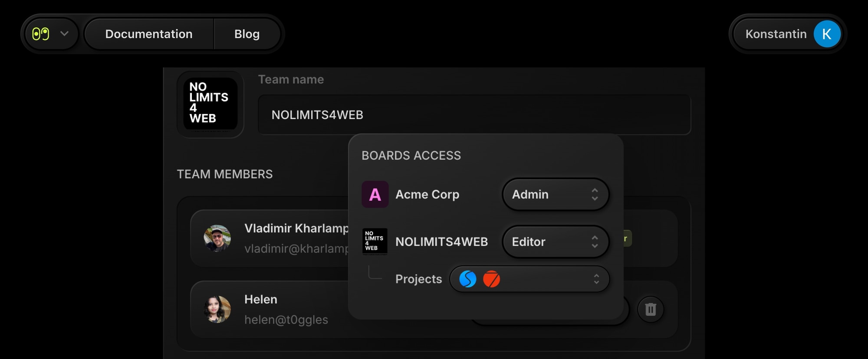Click the Vladimir Kharlamp name text
This screenshot has width=868, height=359.
click(296, 228)
